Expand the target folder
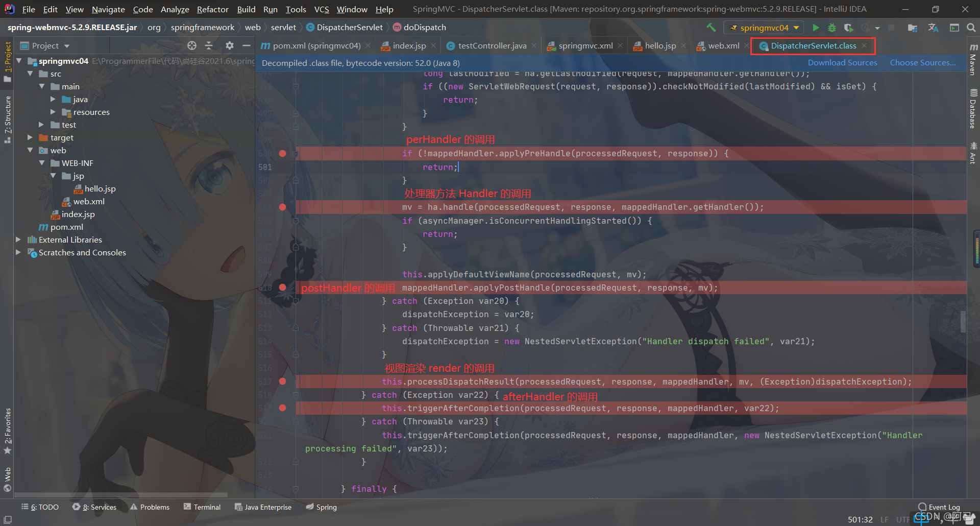 pos(31,137)
